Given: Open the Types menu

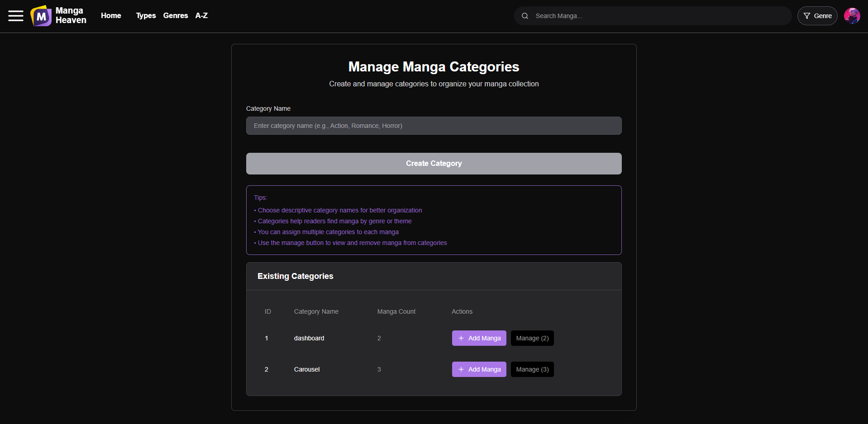Looking at the screenshot, I should pos(146,15).
